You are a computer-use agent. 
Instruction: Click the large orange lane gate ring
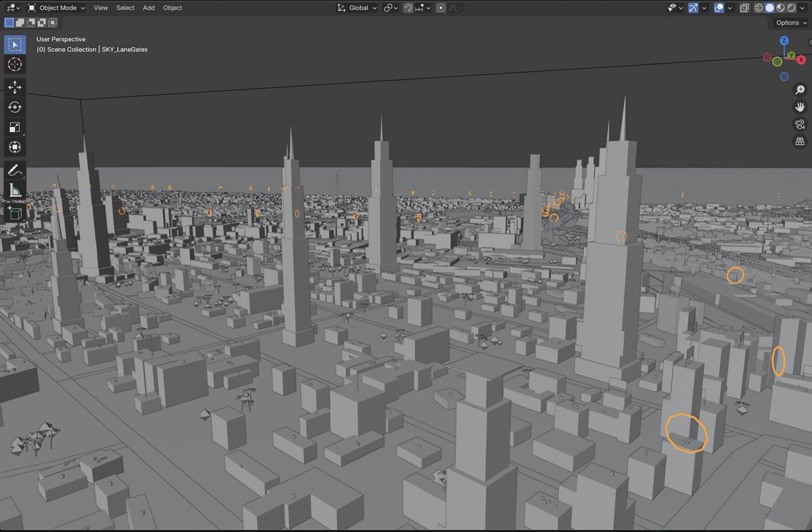point(686,432)
